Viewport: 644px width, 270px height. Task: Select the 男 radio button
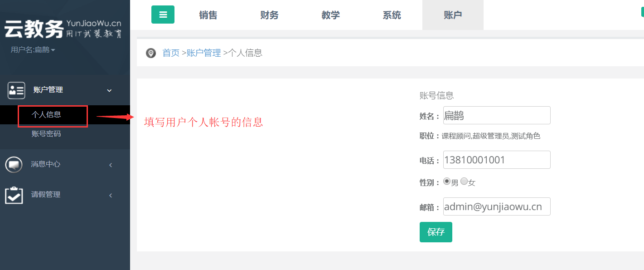(x=447, y=181)
